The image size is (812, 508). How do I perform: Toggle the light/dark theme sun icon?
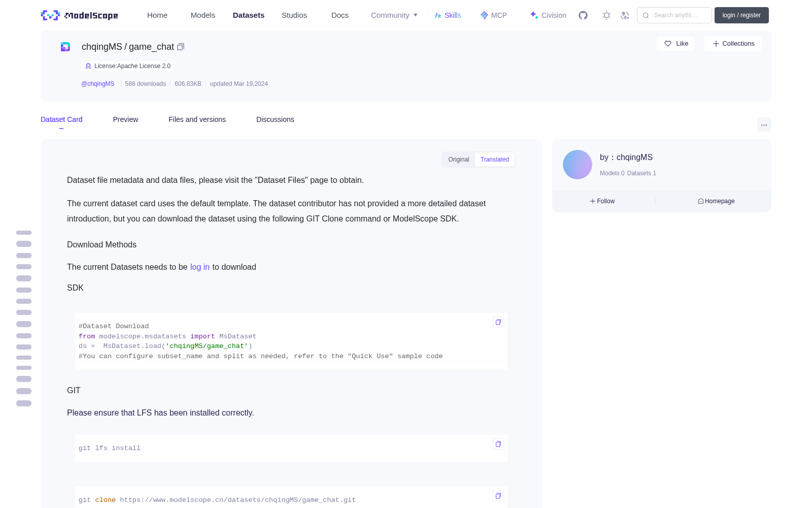606,15
